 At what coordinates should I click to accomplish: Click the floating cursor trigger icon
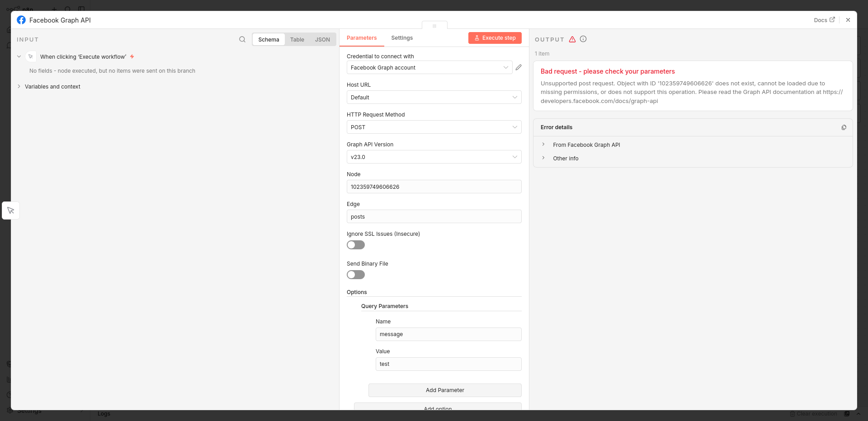11,210
